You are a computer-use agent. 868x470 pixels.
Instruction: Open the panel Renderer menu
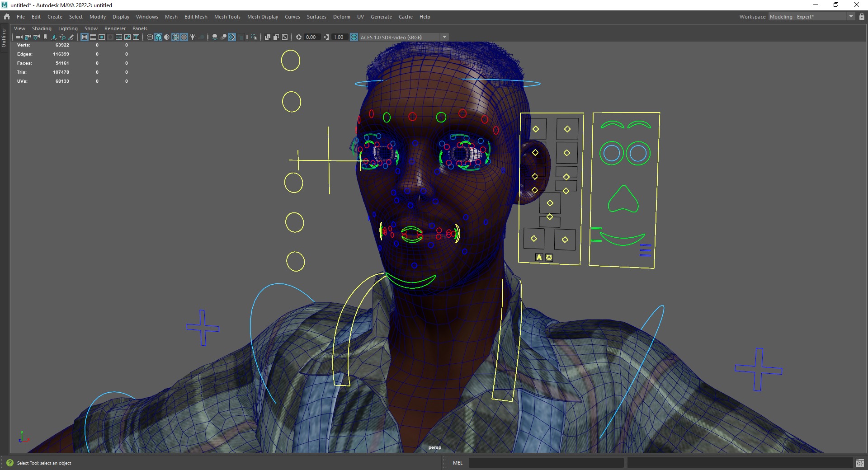(x=115, y=28)
